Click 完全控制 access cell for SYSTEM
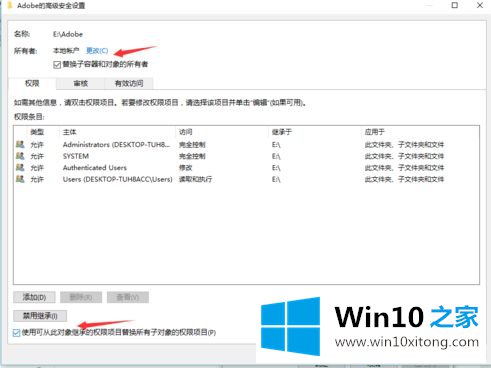 192,156
